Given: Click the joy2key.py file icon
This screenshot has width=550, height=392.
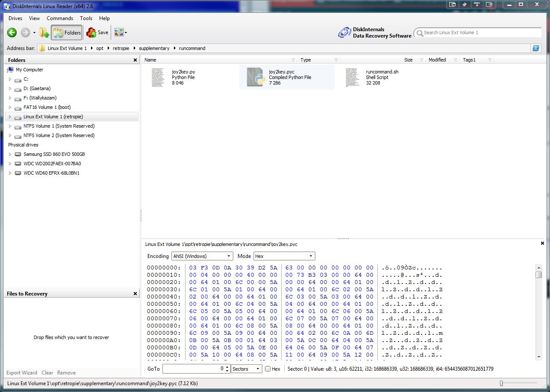Looking at the screenshot, I should click(158, 77).
